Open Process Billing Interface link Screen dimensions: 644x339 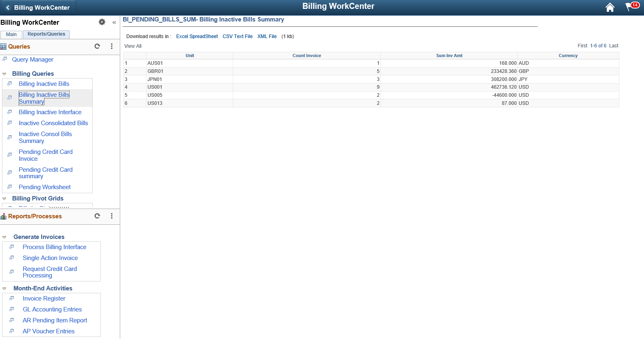coord(55,247)
